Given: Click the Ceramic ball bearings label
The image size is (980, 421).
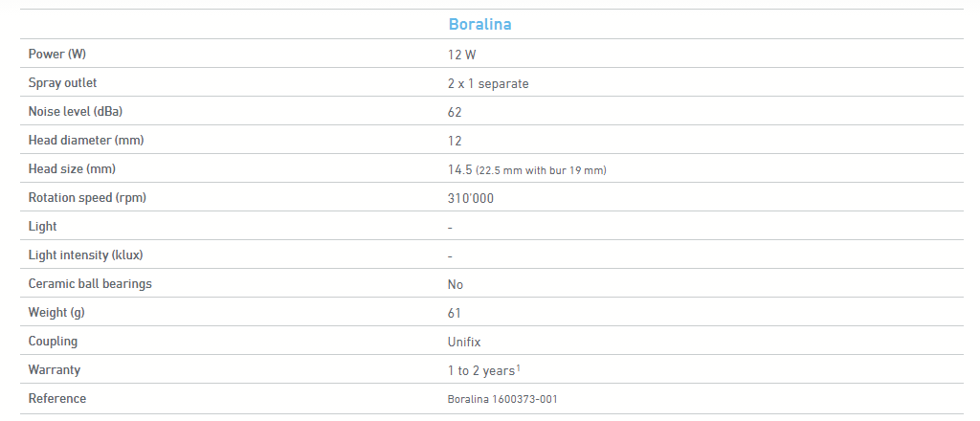Looking at the screenshot, I should (90, 284).
